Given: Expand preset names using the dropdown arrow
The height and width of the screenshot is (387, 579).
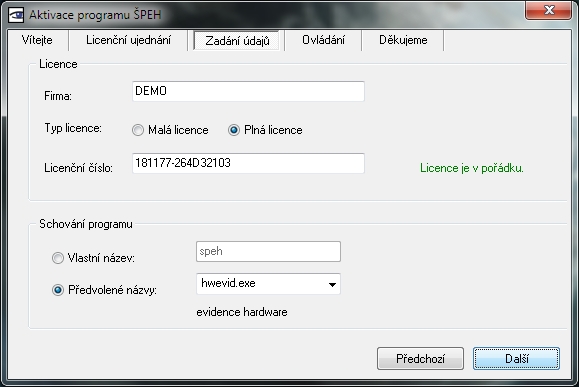Looking at the screenshot, I should (x=332, y=284).
